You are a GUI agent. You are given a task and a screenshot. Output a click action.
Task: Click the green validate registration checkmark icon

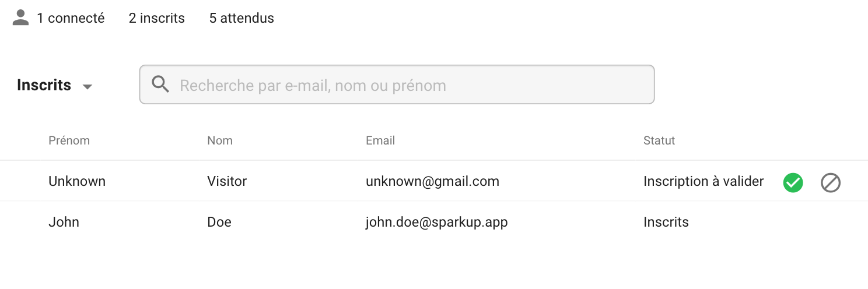point(793,183)
